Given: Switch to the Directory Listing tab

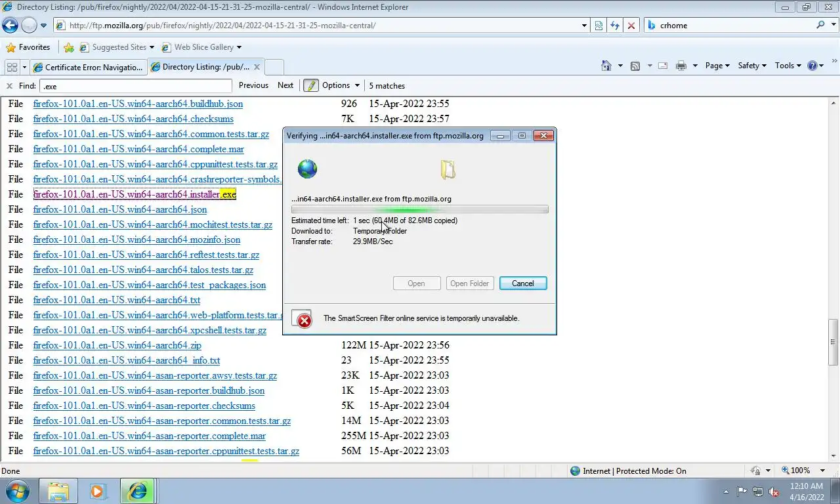Looking at the screenshot, I should [x=199, y=67].
